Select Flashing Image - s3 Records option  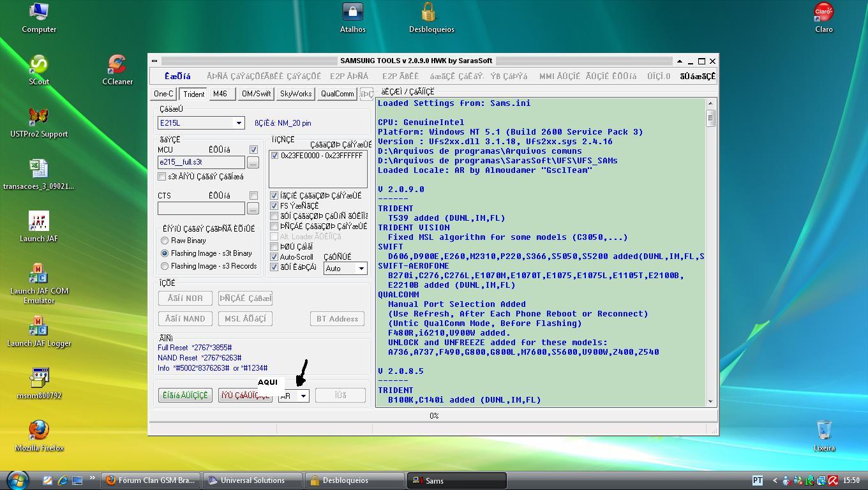tap(165, 266)
